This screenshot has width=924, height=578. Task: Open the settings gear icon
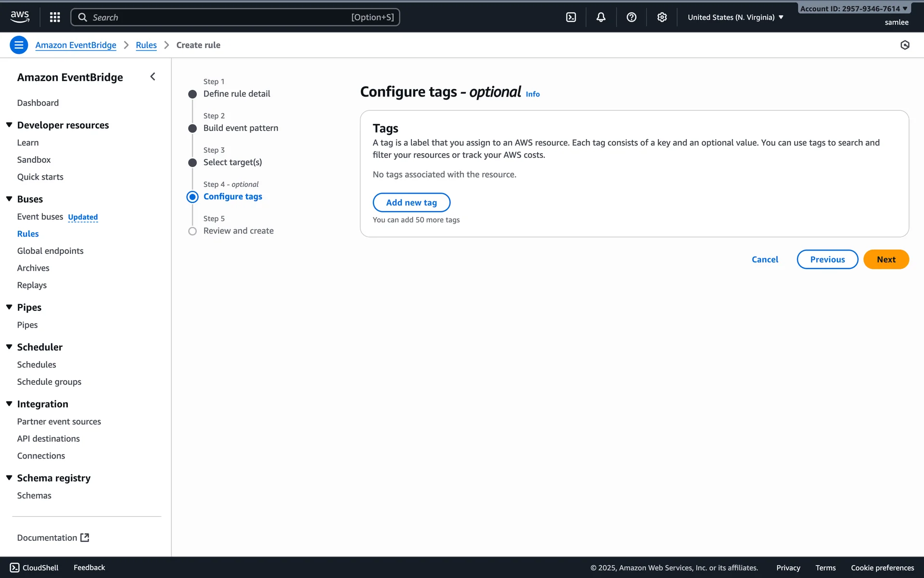coord(662,17)
